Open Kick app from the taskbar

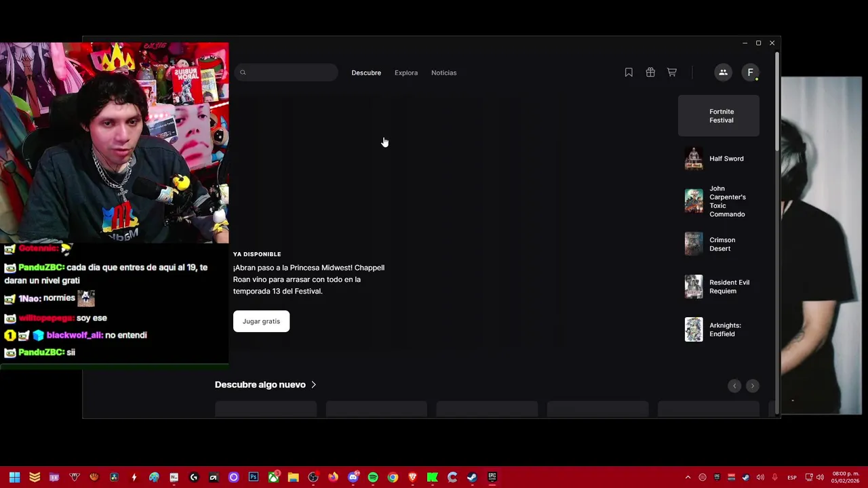tap(433, 477)
